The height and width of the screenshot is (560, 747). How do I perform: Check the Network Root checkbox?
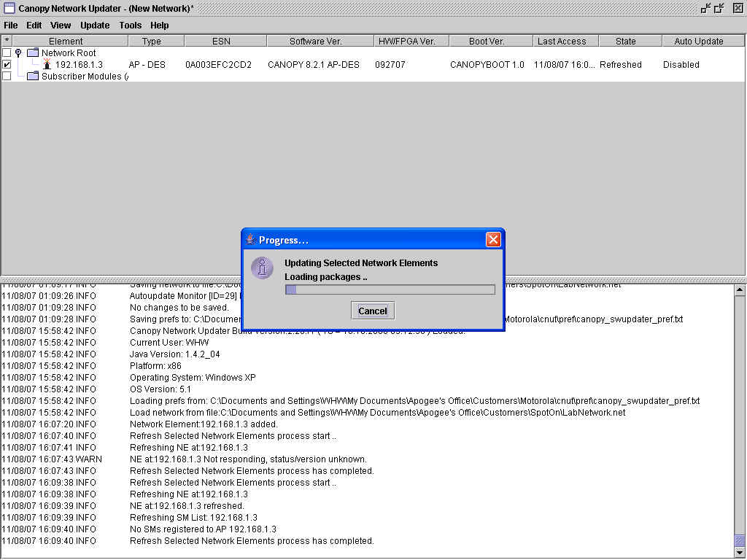coord(7,53)
